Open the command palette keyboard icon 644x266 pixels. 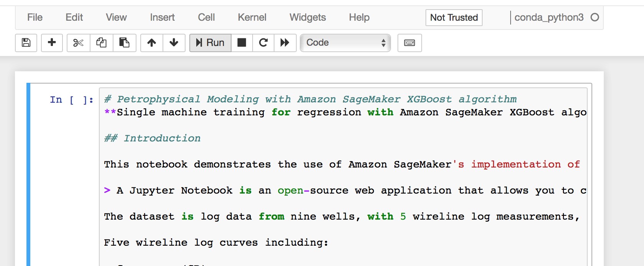pyautogui.click(x=409, y=43)
